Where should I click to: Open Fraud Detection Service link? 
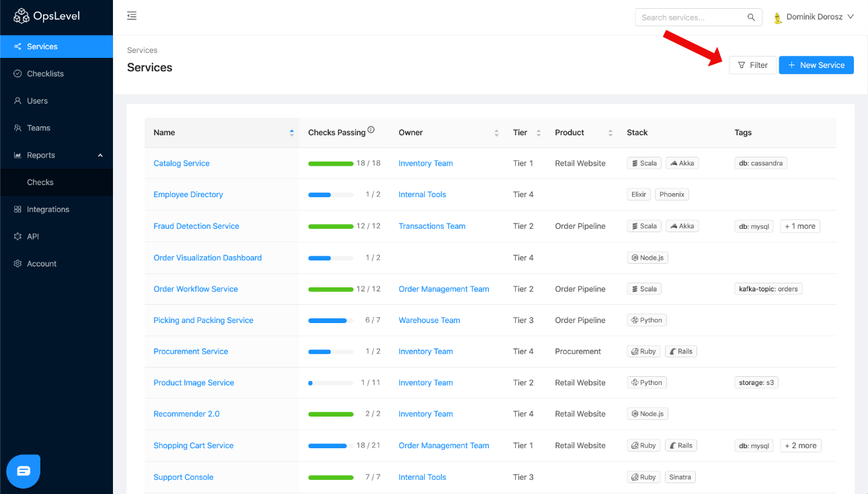point(196,226)
